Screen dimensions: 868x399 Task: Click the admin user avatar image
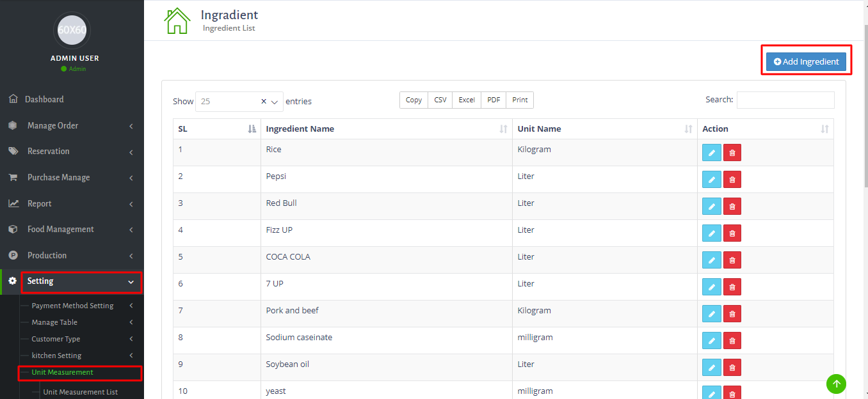point(72,30)
